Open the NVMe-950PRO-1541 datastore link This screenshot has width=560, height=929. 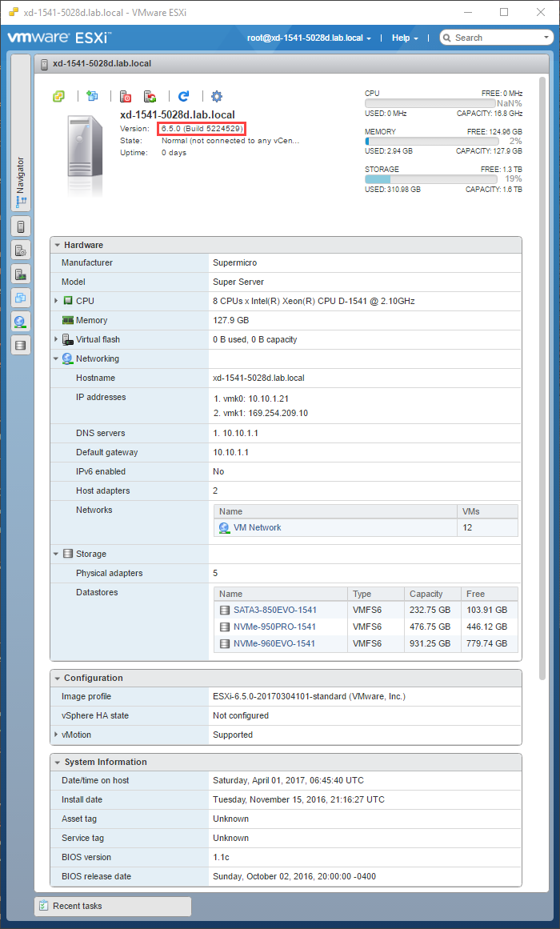coord(274,627)
